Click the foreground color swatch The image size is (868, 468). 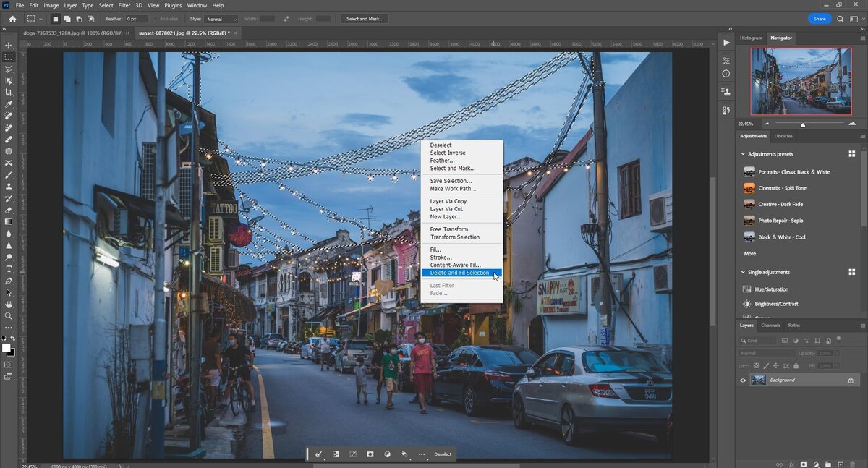[7, 348]
